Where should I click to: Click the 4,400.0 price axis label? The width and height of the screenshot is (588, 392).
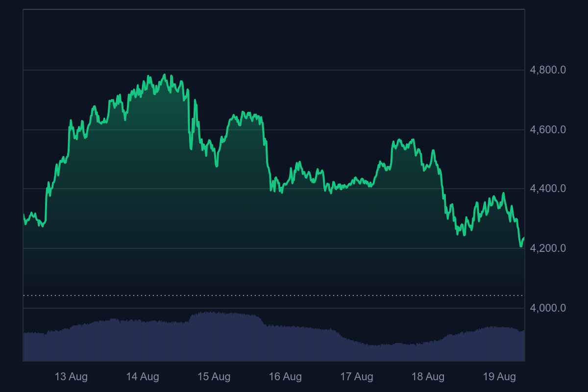point(548,189)
